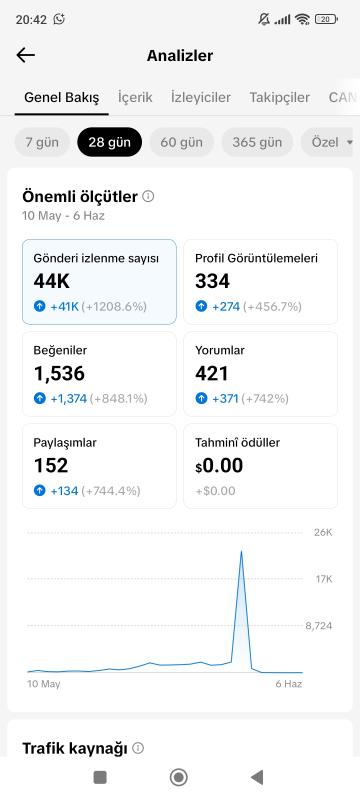Tap the WhatsApp notification icon in status bar
This screenshot has width=360, height=800.
coord(59,19)
